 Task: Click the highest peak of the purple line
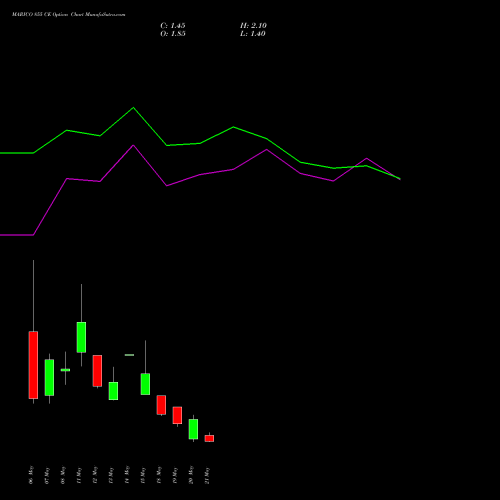133,145
